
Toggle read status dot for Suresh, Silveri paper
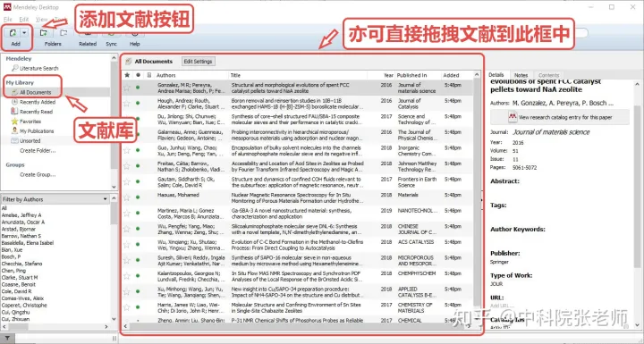138,260
